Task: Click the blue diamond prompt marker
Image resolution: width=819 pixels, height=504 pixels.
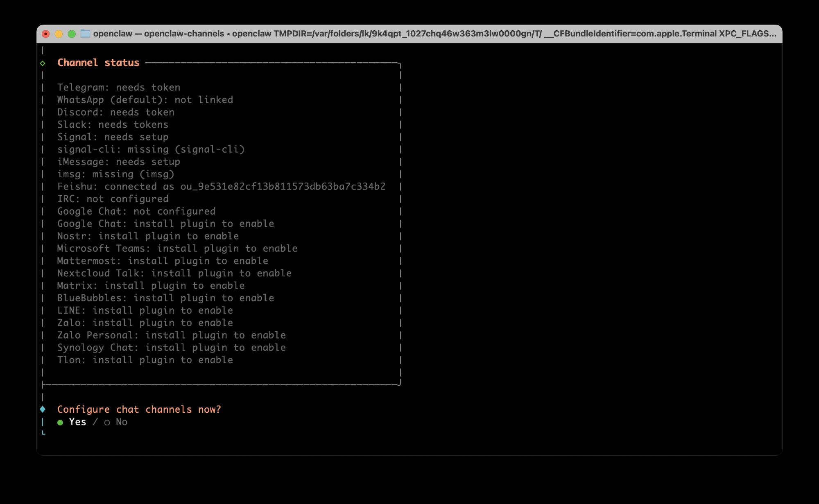Action: click(43, 409)
